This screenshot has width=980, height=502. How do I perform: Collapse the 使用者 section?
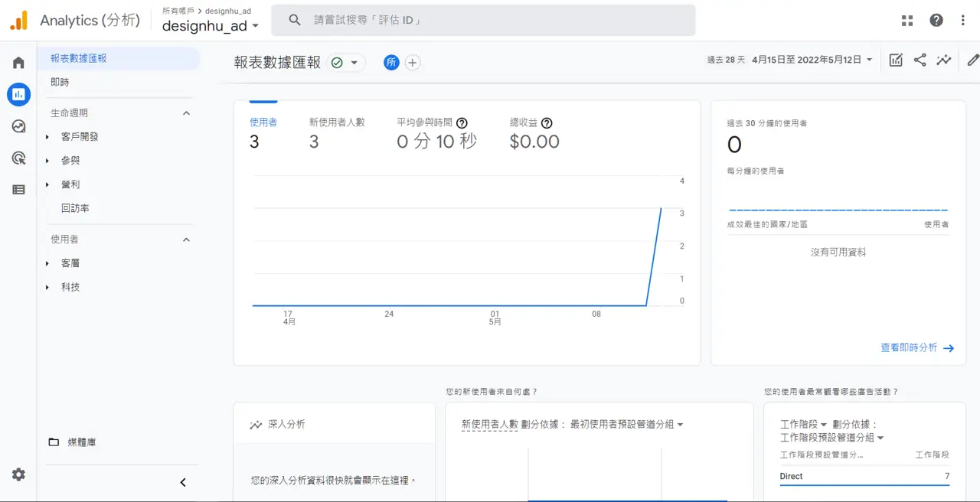click(186, 240)
